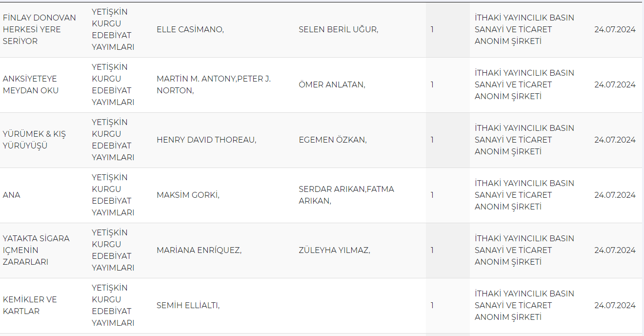
Task: Select the book title ANA
Action: 12,195
